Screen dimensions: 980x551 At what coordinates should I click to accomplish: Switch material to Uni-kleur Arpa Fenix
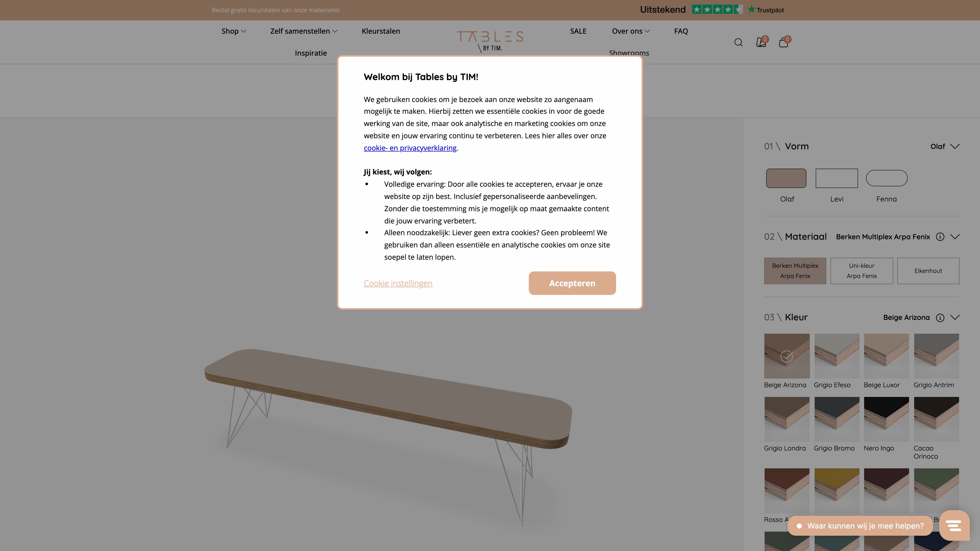coord(861,270)
